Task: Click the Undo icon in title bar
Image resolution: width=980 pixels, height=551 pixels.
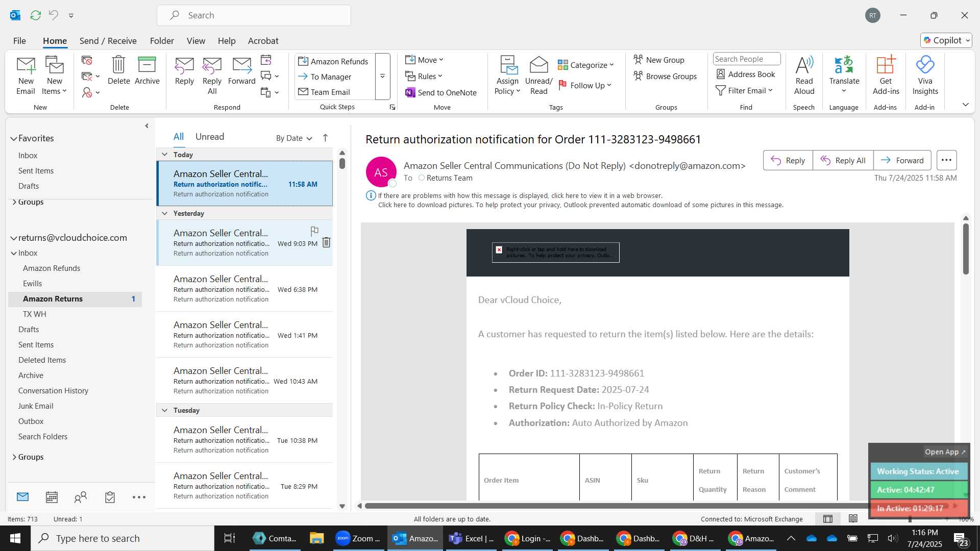Action: pos(54,15)
